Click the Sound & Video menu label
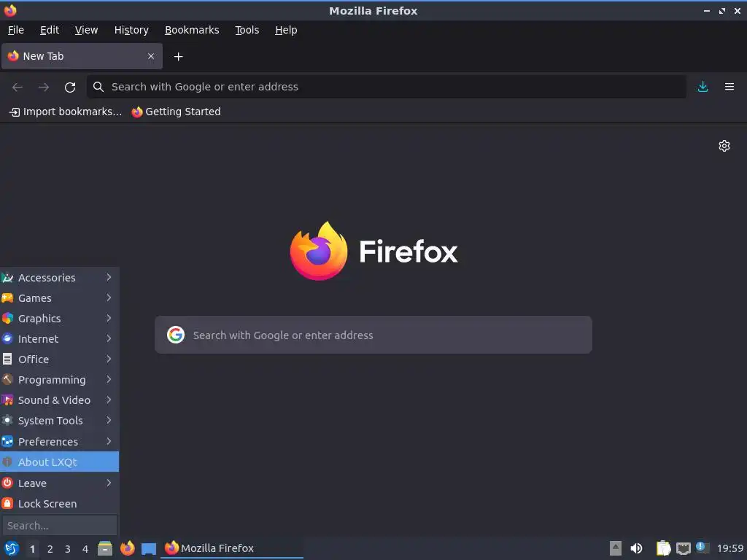747x560 pixels. tap(54, 400)
